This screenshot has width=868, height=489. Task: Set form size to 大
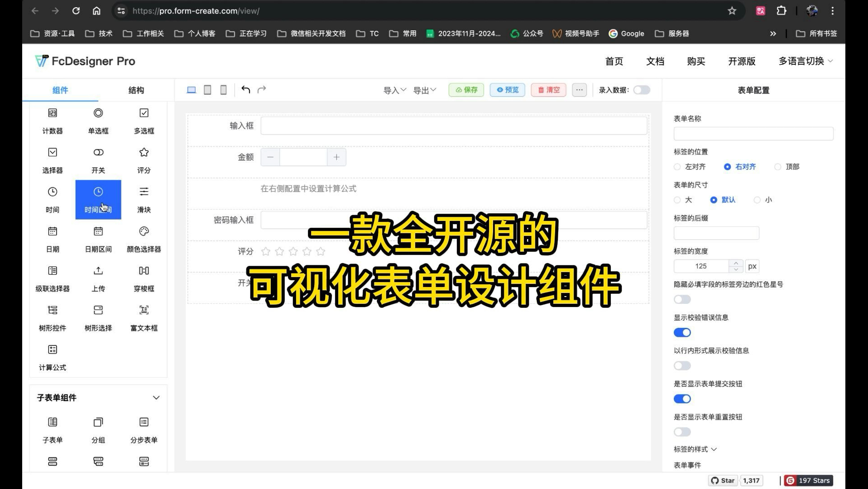(x=683, y=200)
